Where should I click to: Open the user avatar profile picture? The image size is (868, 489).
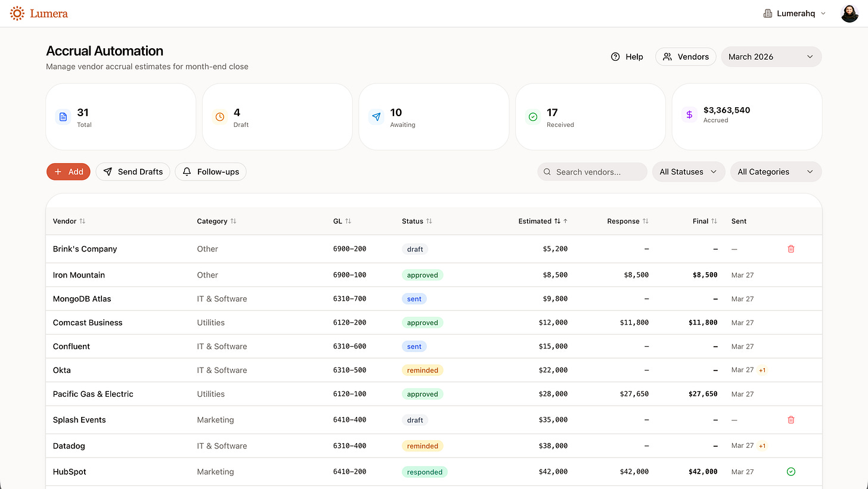[850, 13]
